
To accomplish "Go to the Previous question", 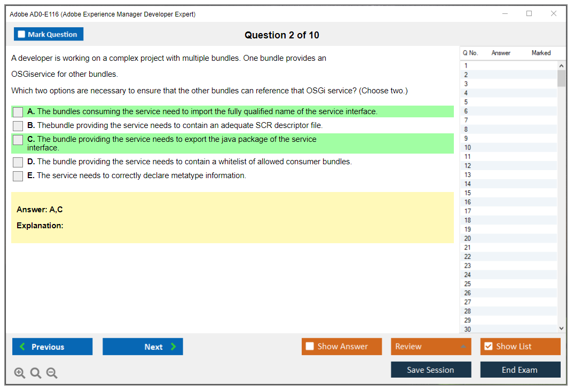I will pos(52,347).
